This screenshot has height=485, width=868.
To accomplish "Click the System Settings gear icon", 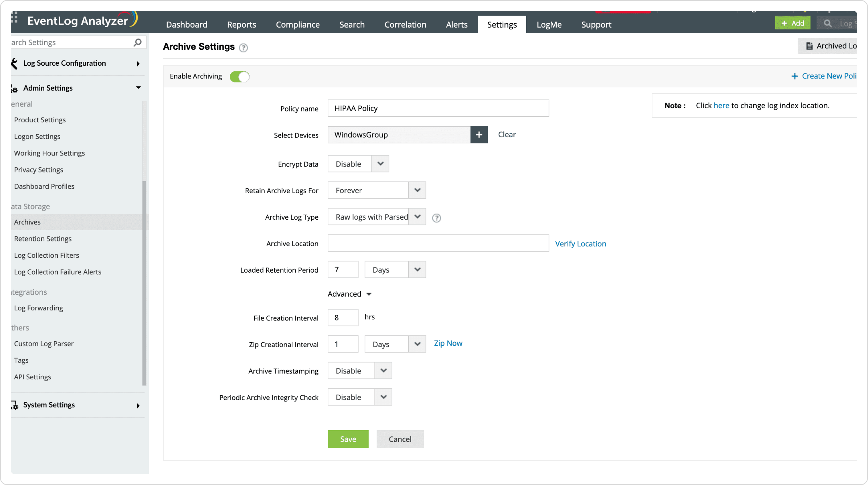I will (x=15, y=405).
